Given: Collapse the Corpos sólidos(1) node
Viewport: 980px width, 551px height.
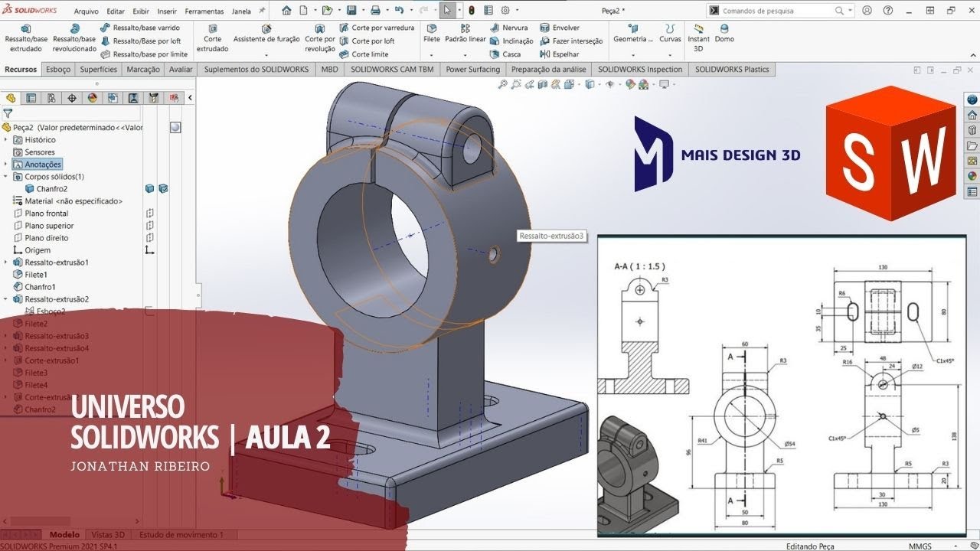Looking at the screenshot, I should pos(6,177).
